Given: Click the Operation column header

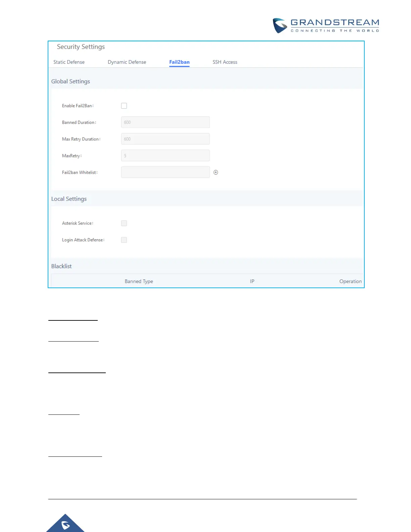Looking at the screenshot, I should coord(351,281).
